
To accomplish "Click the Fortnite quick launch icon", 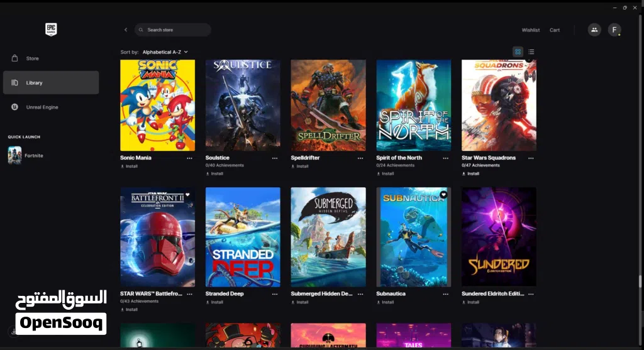I will 14,155.
